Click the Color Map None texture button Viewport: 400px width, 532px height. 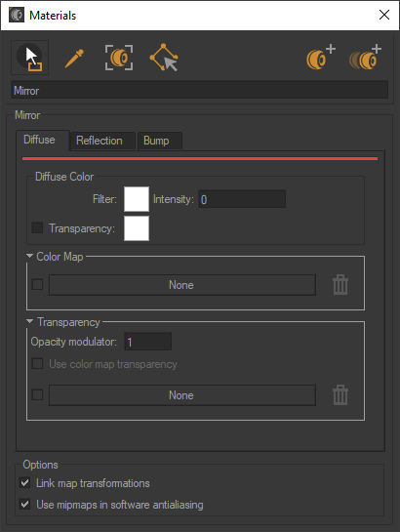[182, 285]
